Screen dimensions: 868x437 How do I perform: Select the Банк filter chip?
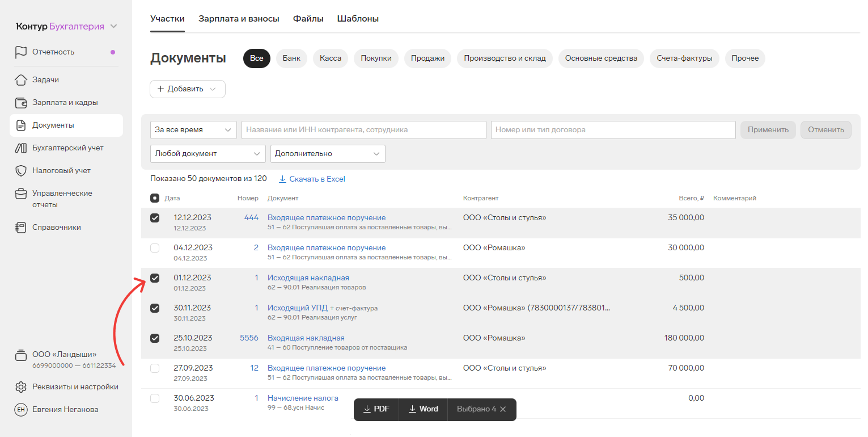[x=291, y=58]
